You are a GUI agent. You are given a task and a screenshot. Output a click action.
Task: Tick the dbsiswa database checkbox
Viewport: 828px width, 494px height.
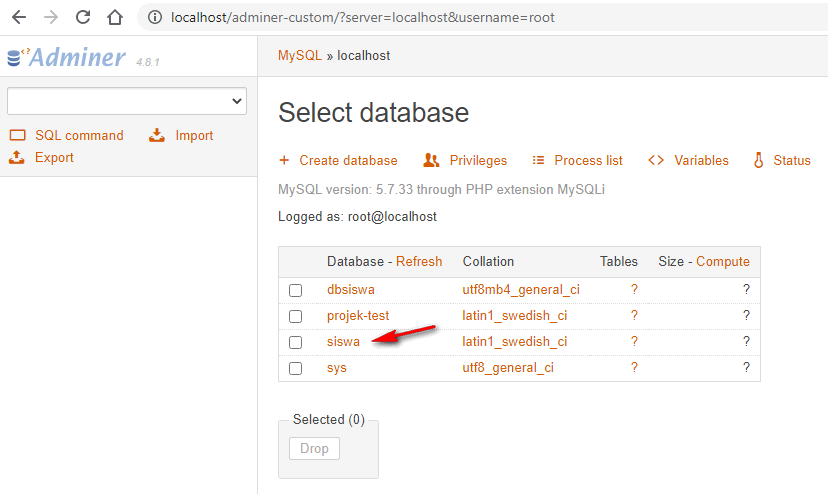point(295,291)
